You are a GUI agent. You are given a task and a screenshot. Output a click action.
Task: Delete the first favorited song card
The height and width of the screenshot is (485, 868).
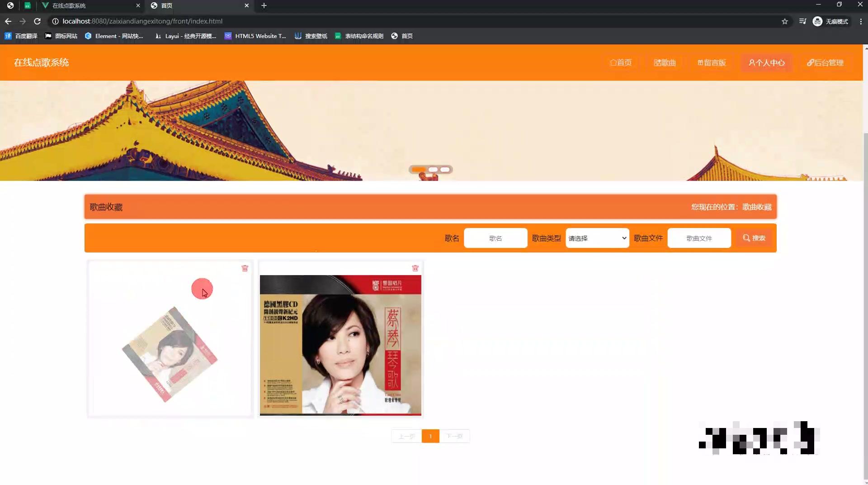[x=245, y=268]
